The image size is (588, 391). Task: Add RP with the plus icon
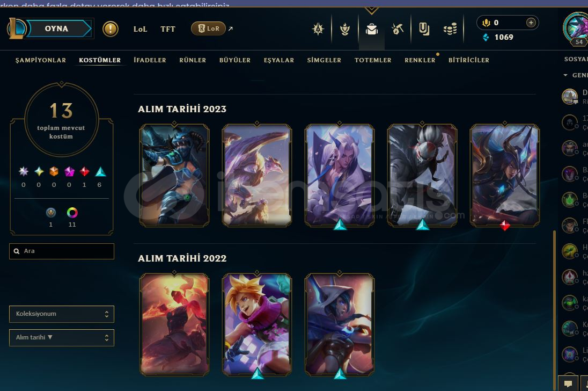pyautogui.click(x=531, y=23)
